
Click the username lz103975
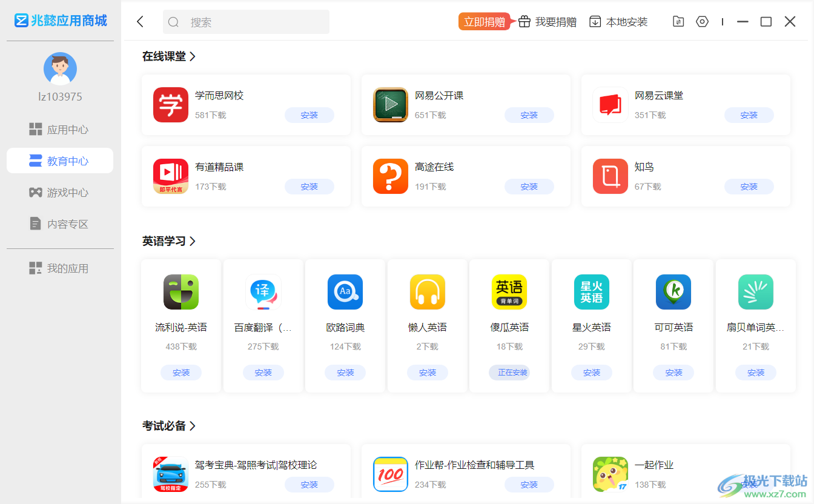point(60,97)
